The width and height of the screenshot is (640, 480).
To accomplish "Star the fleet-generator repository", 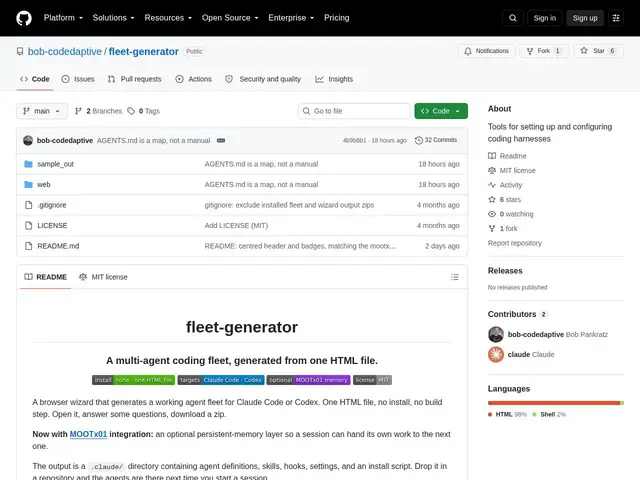I will 598,51.
